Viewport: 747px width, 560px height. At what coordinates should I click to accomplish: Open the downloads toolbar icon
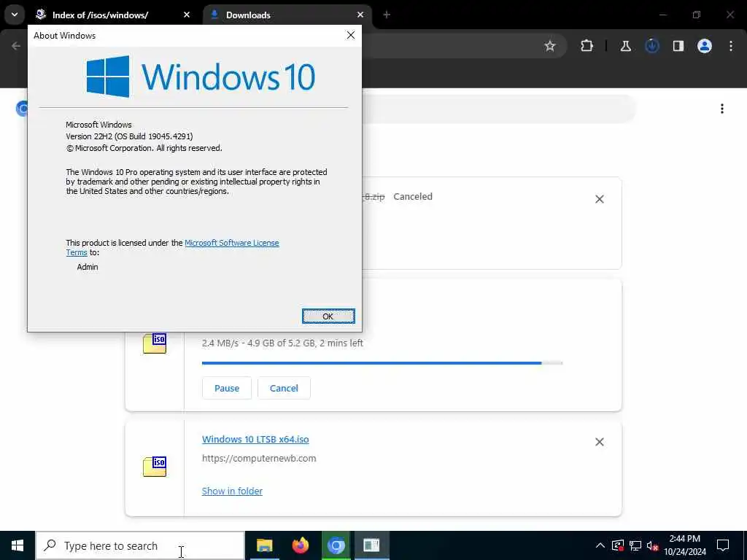[651, 46]
